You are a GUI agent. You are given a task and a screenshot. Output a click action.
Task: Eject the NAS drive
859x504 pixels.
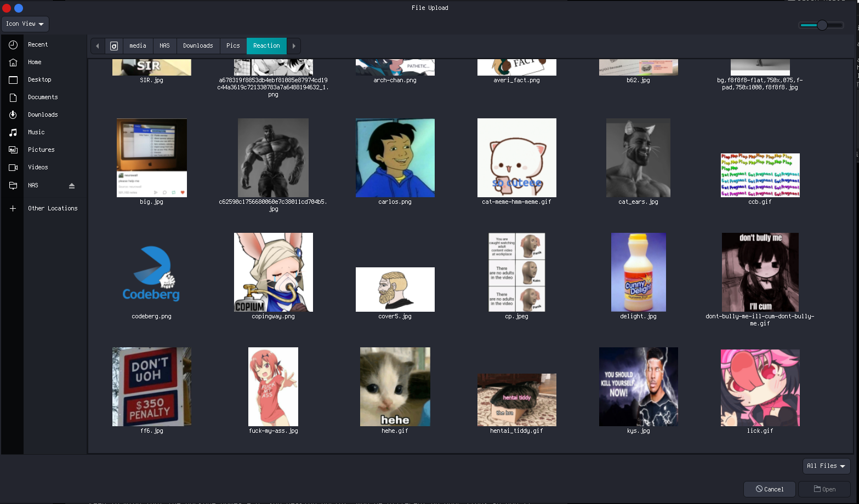point(72,186)
